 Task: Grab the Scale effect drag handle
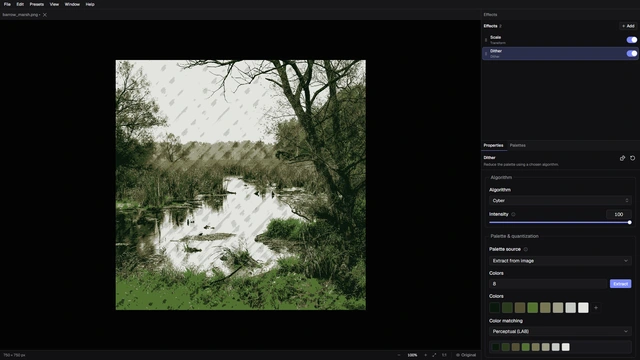coord(486,40)
